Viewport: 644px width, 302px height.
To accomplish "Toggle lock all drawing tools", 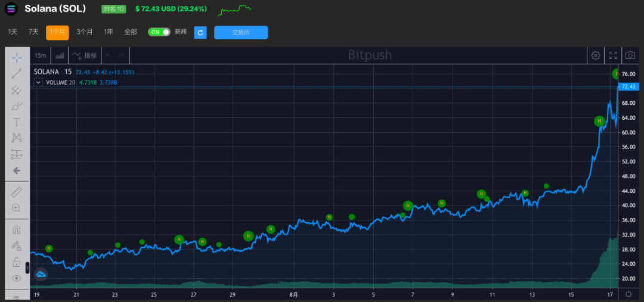I will pyautogui.click(x=17, y=261).
